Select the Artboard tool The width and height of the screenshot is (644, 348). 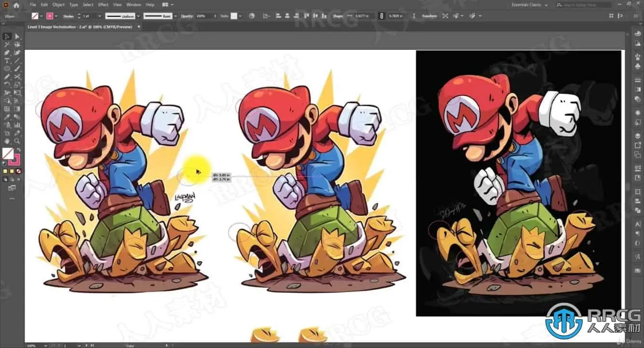[x=7, y=133]
